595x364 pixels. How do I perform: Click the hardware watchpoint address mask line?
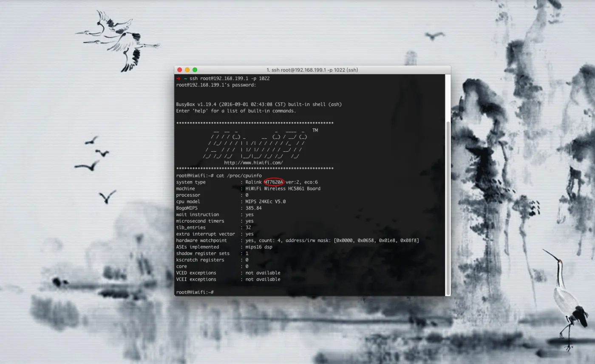[297, 240]
